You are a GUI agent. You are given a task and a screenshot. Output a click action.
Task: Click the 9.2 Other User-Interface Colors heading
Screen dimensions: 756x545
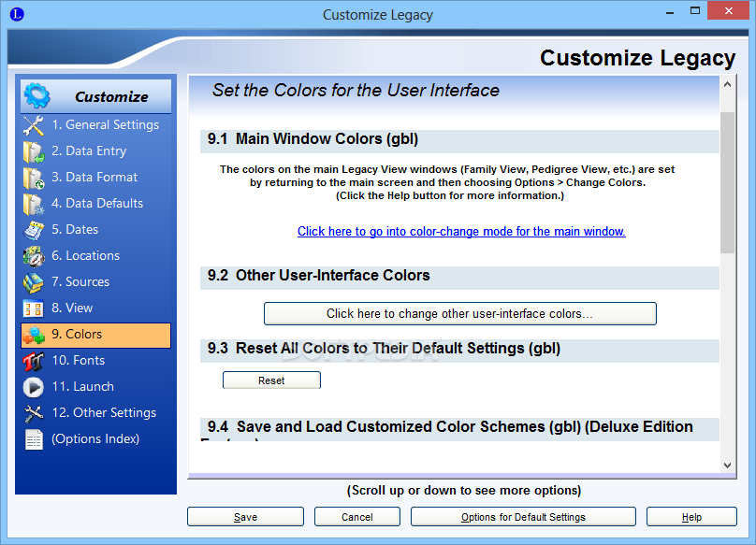(x=319, y=276)
